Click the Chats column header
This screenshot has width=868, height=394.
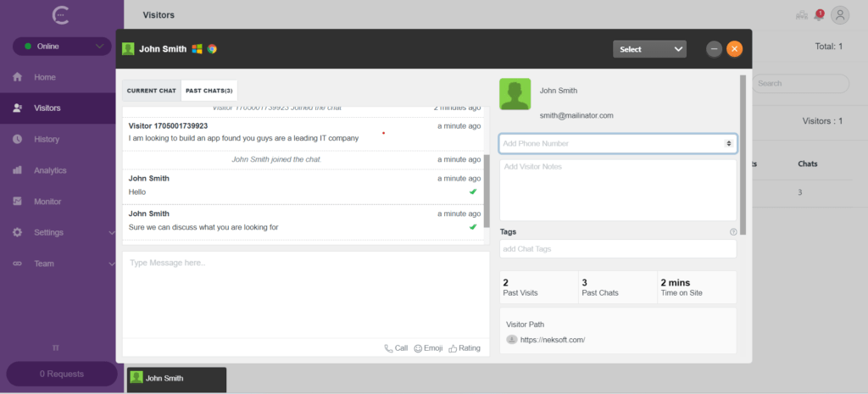808,164
